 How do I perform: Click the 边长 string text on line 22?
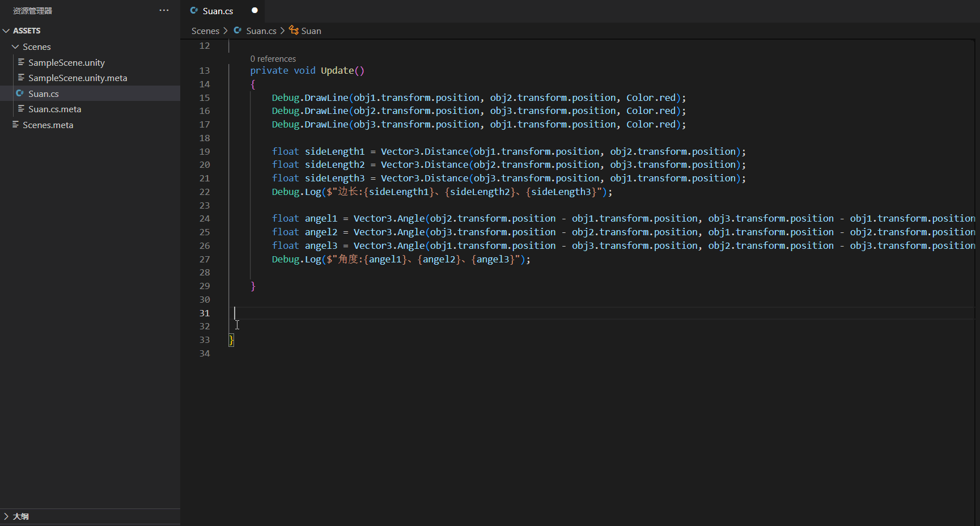348,192
